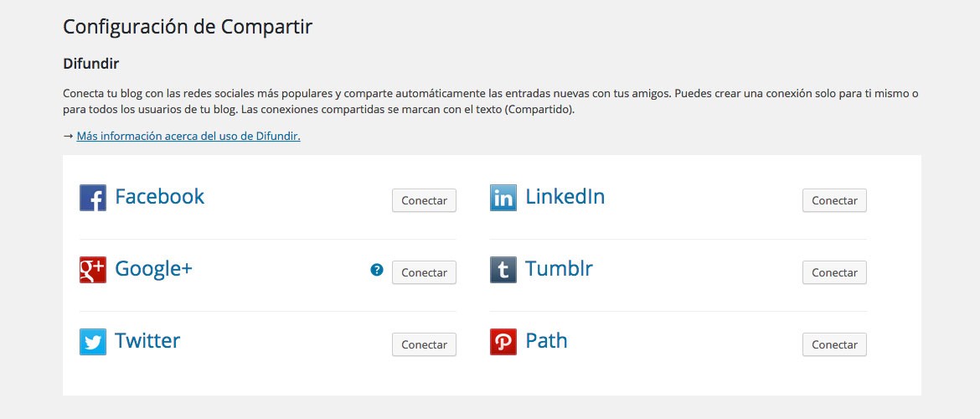980x419 pixels.
Task: Connect the Tumblr service
Action: pyautogui.click(x=834, y=272)
